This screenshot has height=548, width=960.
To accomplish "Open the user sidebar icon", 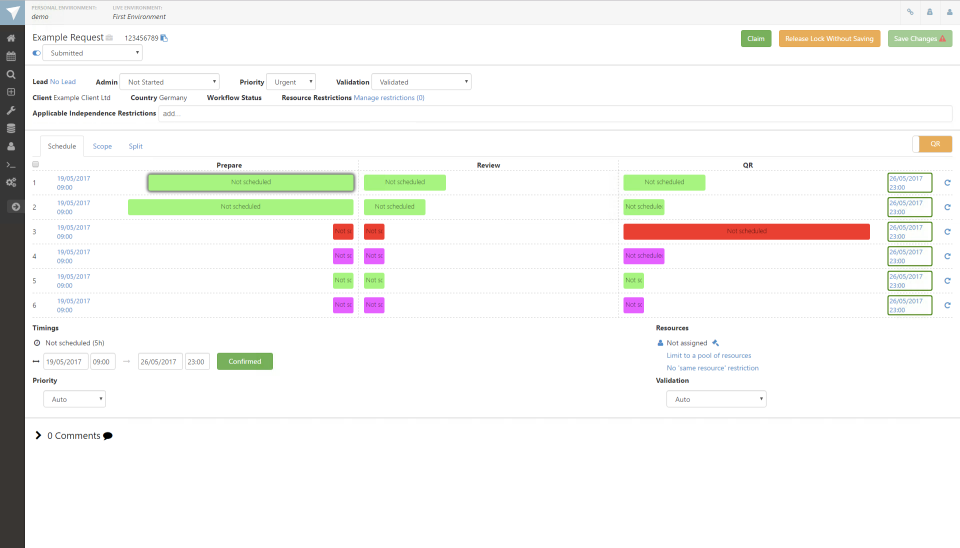I will pyautogui.click(x=11, y=146).
